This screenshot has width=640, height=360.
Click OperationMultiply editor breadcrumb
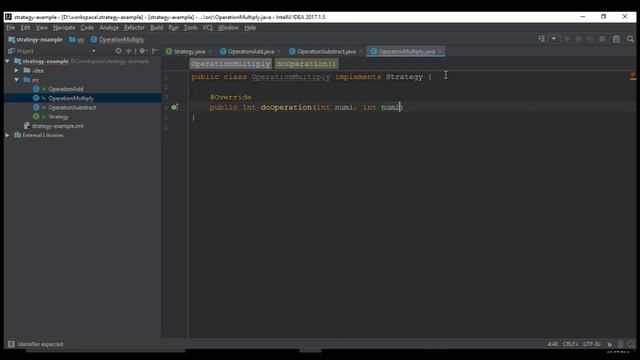coord(231,64)
